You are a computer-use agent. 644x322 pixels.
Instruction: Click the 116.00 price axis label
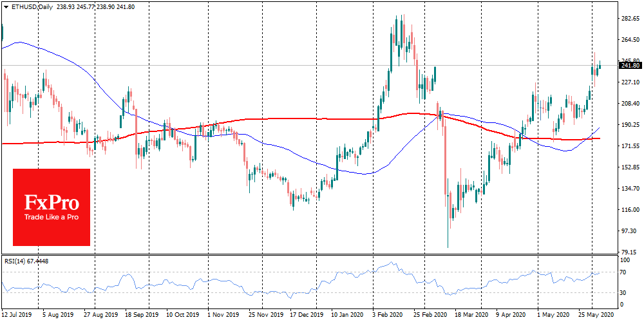[630, 210]
